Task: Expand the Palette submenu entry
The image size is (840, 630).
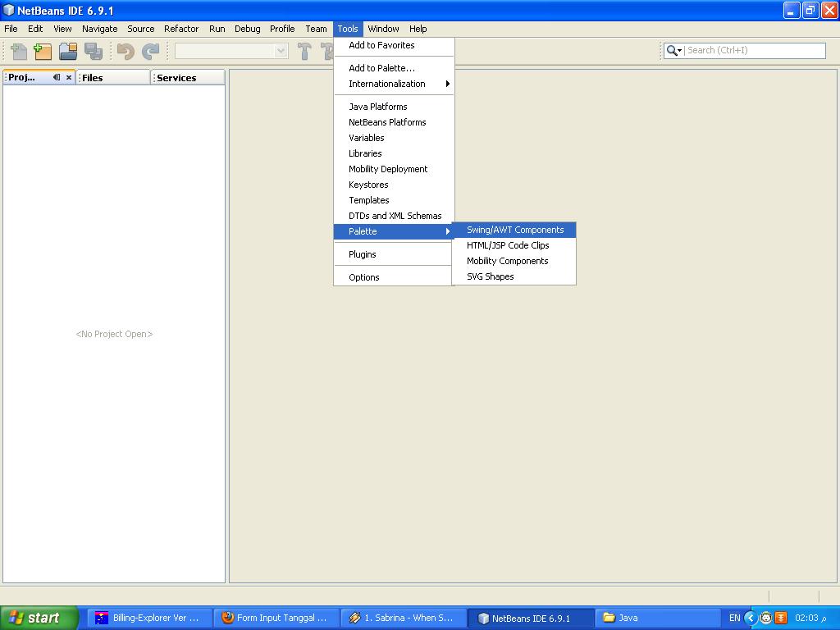Action: [x=394, y=231]
